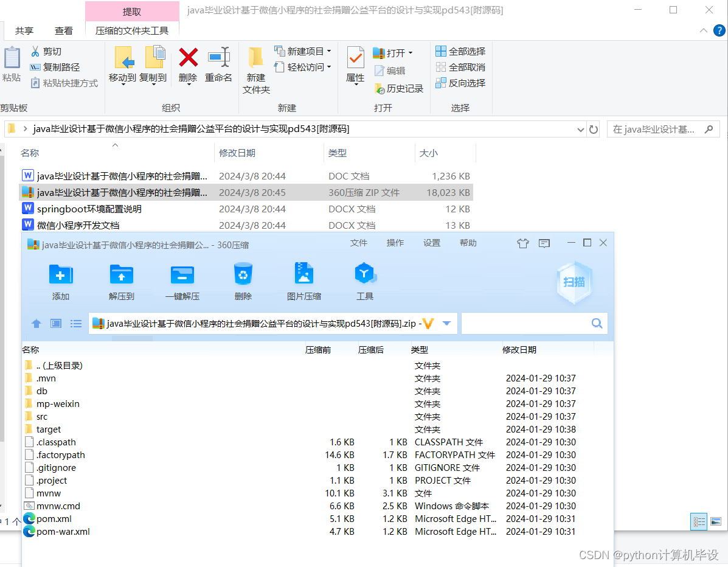Click the Properties (属性) icon
The image size is (728, 567).
(356, 58)
